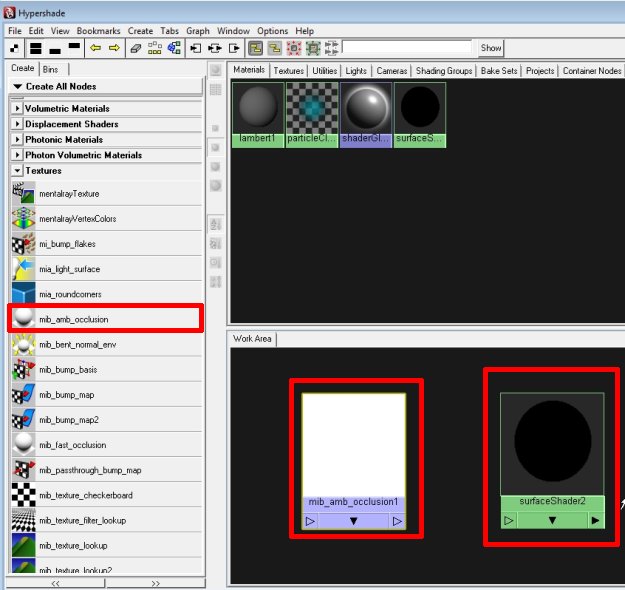This screenshot has height=590, width=625.
Task: Click the >> button below create list
Action: click(155, 583)
